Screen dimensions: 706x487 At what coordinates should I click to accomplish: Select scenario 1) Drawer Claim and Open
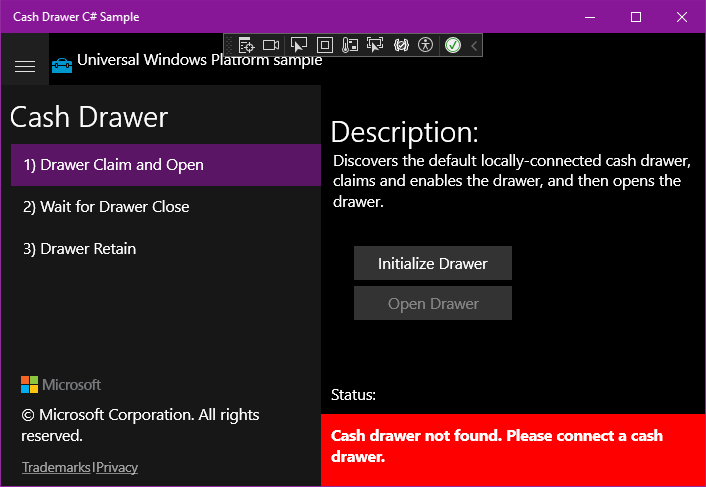tap(166, 165)
